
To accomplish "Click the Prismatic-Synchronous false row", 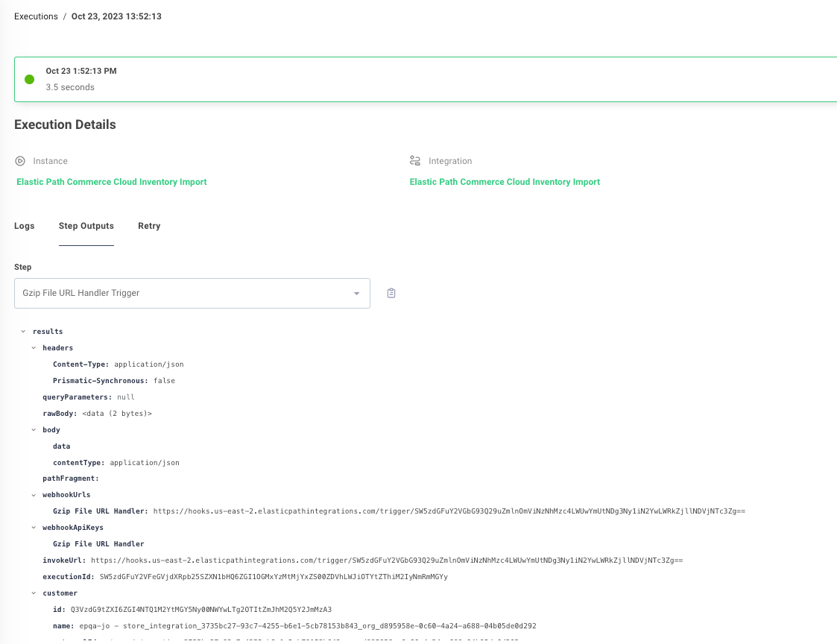I will click(x=114, y=381).
